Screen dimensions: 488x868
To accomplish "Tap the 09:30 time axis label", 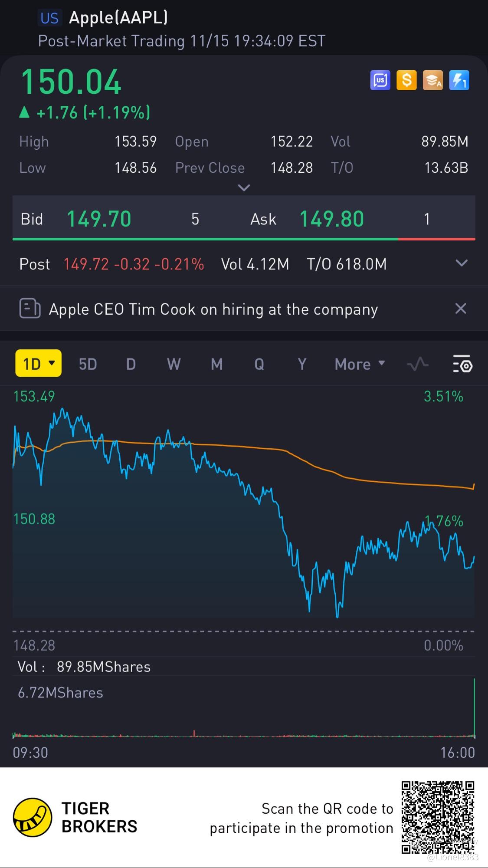I will (30, 753).
